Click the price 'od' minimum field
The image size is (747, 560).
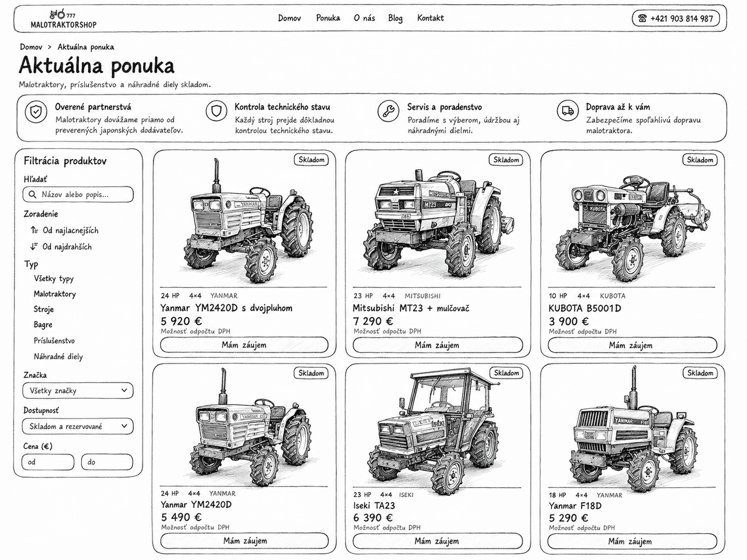tap(48, 462)
